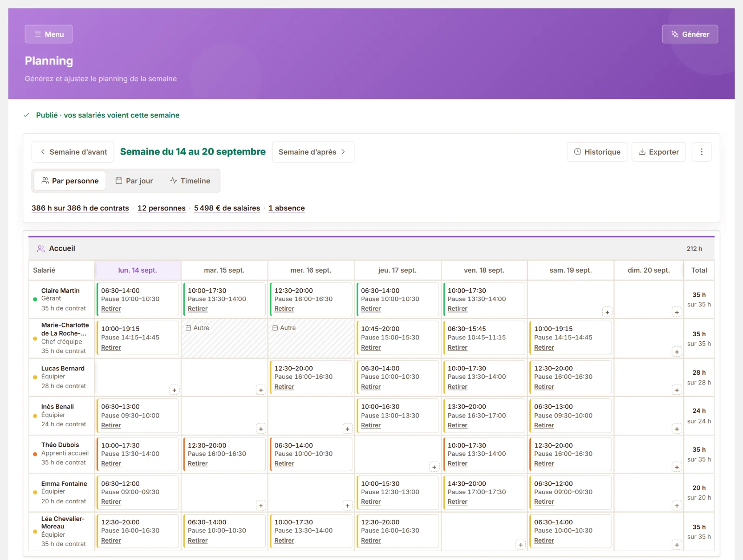Open the three-dot more options menu
Screen dimensions: 743x560
click(x=701, y=152)
